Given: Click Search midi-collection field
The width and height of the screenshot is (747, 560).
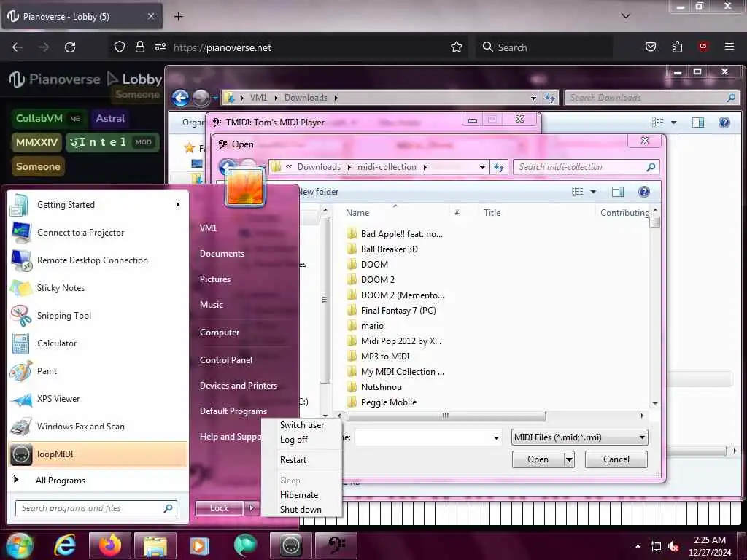Looking at the screenshot, I should click(x=586, y=167).
